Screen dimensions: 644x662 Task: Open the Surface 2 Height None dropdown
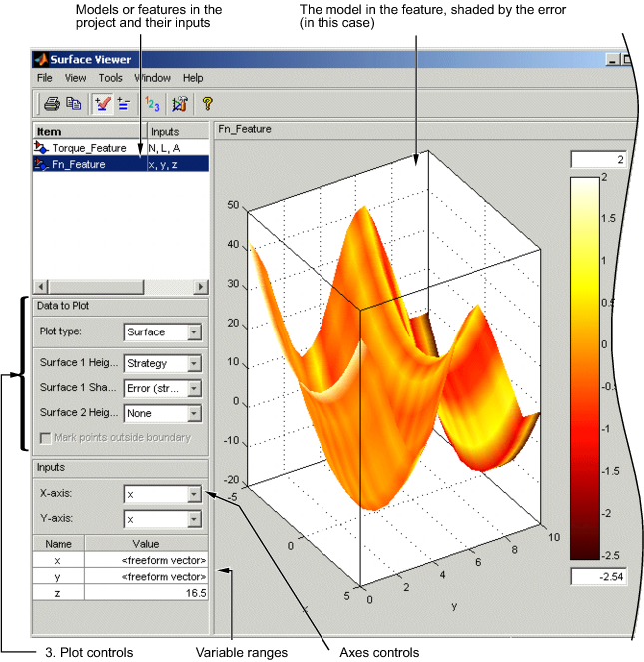[194, 413]
